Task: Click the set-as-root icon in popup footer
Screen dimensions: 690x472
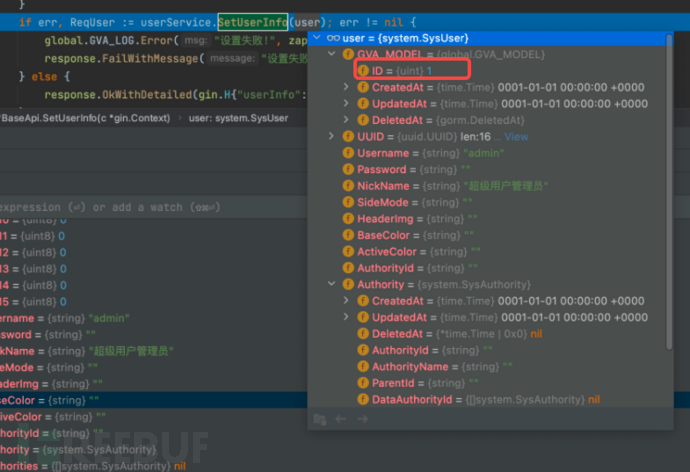Action: pos(320,419)
